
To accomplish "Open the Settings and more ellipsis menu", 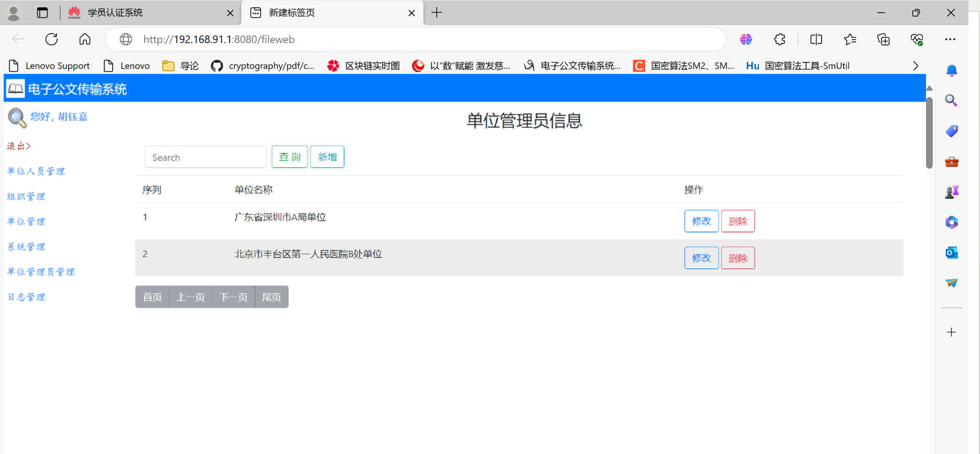I will [x=950, y=39].
